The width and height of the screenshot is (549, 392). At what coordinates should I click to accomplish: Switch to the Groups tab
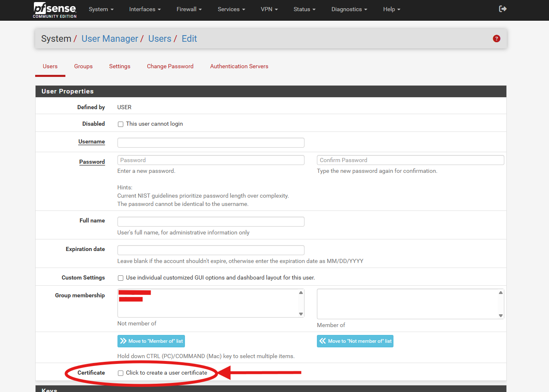click(x=83, y=66)
